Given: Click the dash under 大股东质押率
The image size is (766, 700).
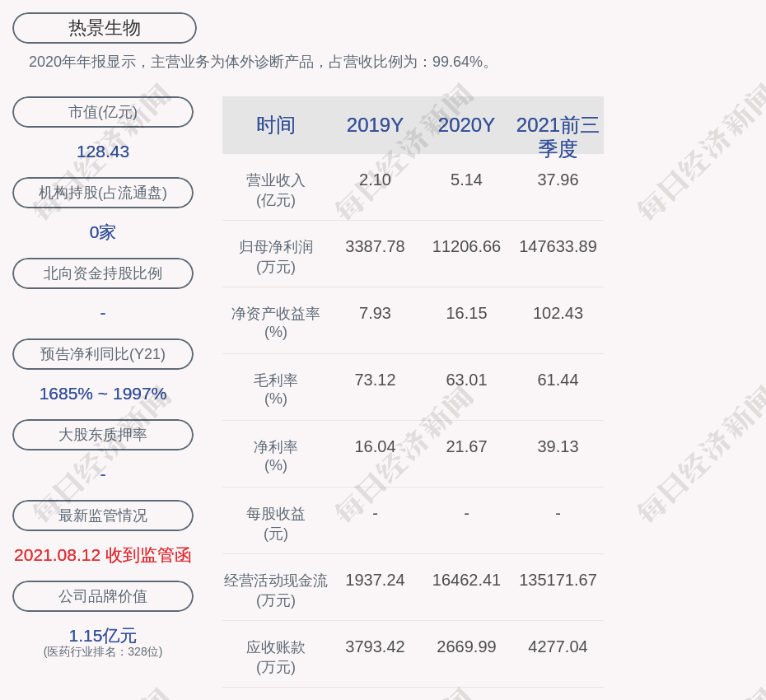Looking at the screenshot, I should (103, 474).
